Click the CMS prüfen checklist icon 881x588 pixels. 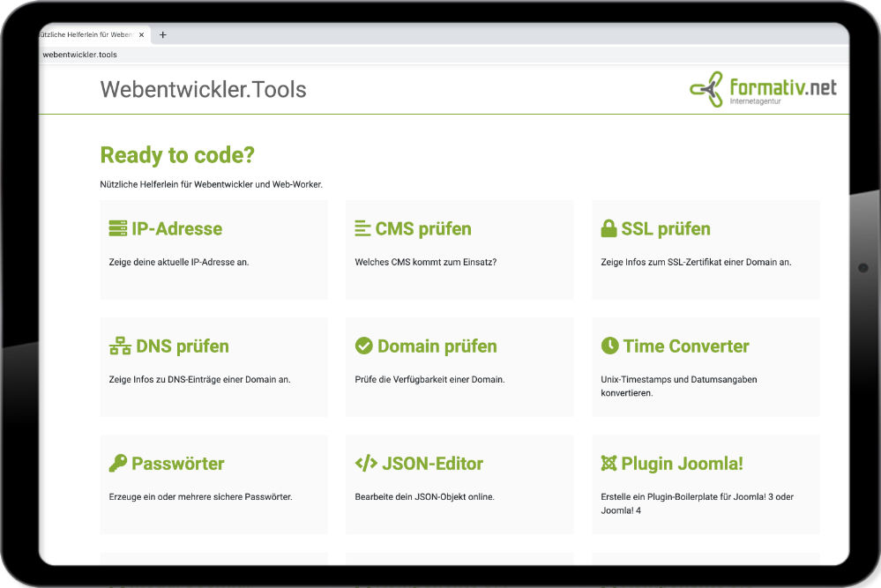click(x=362, y=227)
